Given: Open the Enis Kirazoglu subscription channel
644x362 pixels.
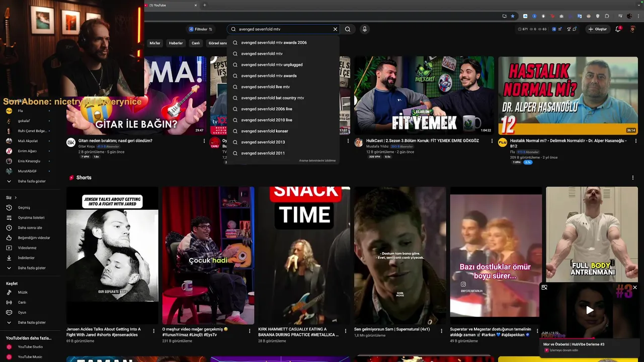Looking at the screenshot, I should point(30,161).
